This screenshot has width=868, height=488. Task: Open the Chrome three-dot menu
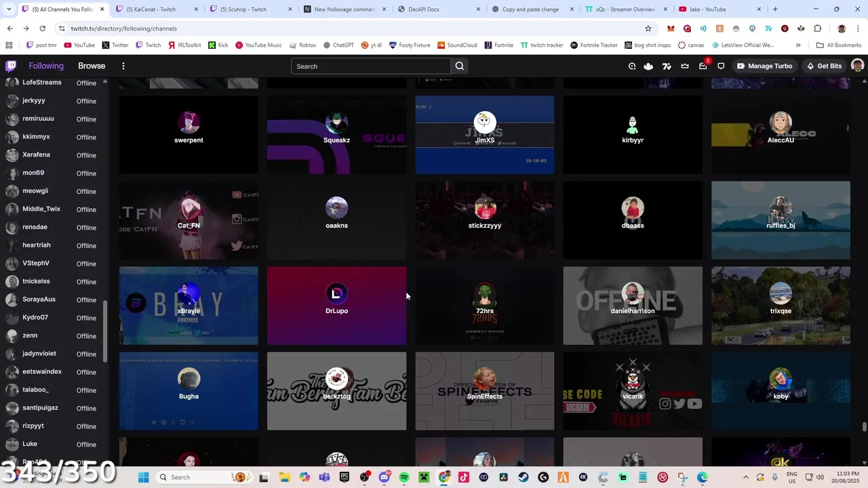(x=858, y=28)
